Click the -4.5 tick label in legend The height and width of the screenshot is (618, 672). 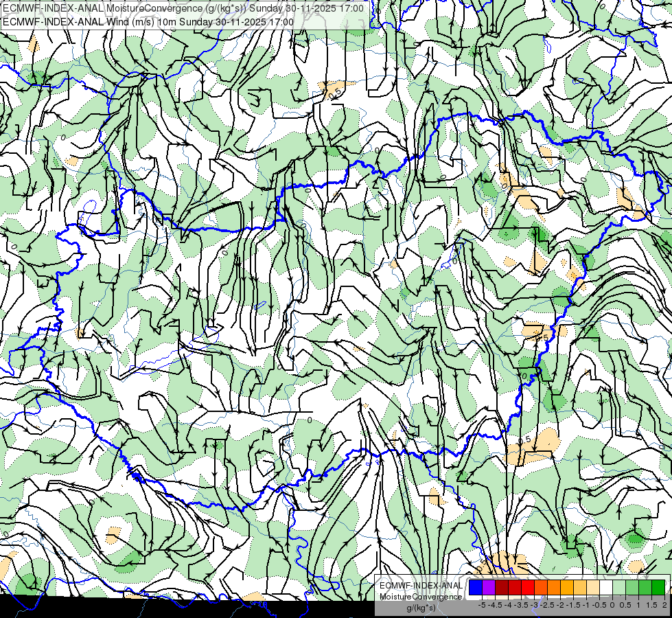pyautogui.click(x=495, y=605)
